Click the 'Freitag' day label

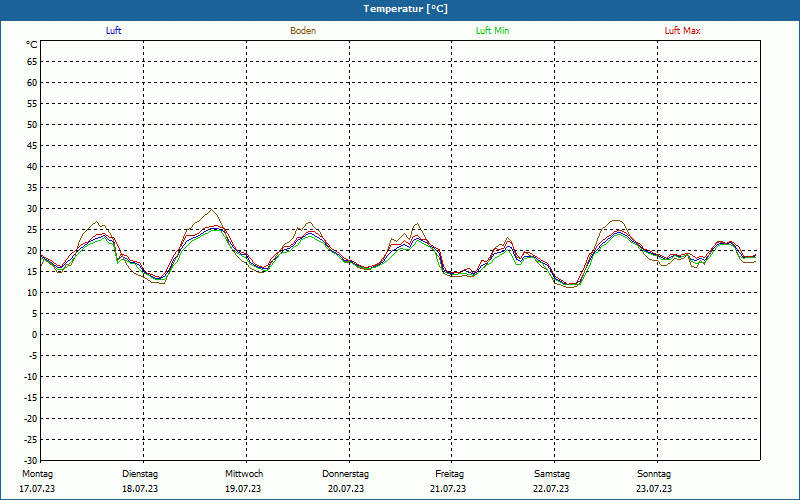point(449,474)
